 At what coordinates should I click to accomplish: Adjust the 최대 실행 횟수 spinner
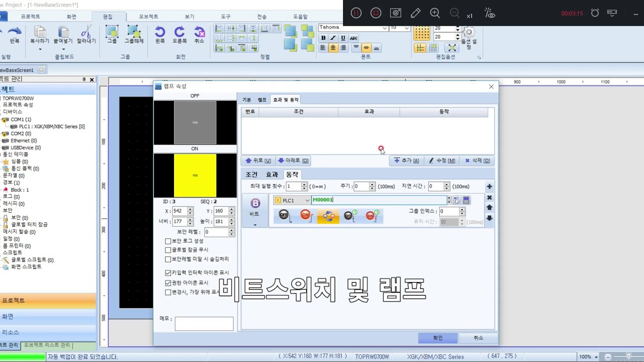304,187
